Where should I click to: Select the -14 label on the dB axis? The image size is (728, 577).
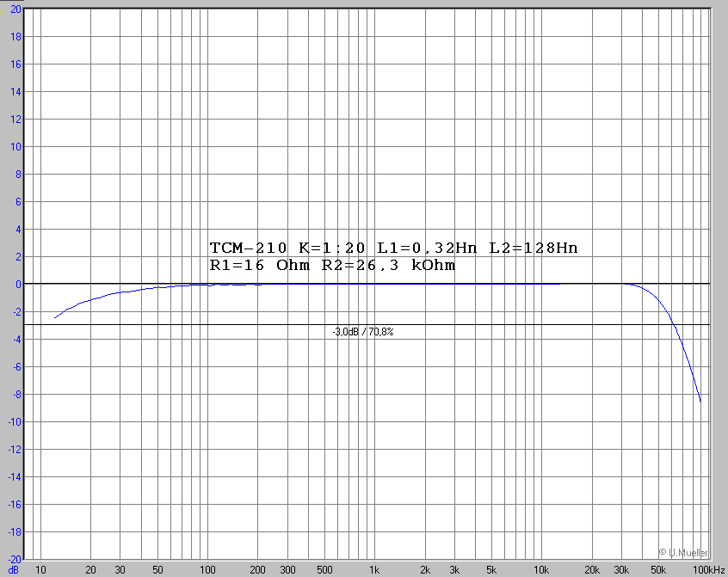(15, 476)
